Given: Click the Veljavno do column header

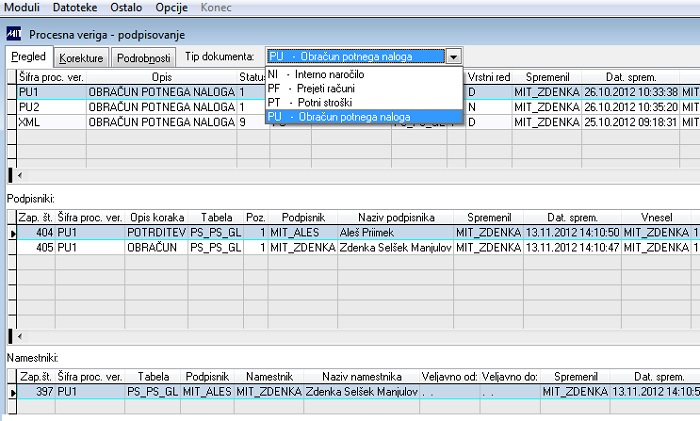Looking at the screenshot, I should [510, 376].
